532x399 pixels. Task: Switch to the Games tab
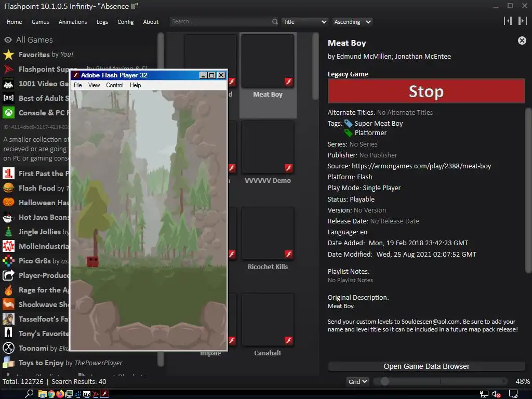click(x=40, y=22)
